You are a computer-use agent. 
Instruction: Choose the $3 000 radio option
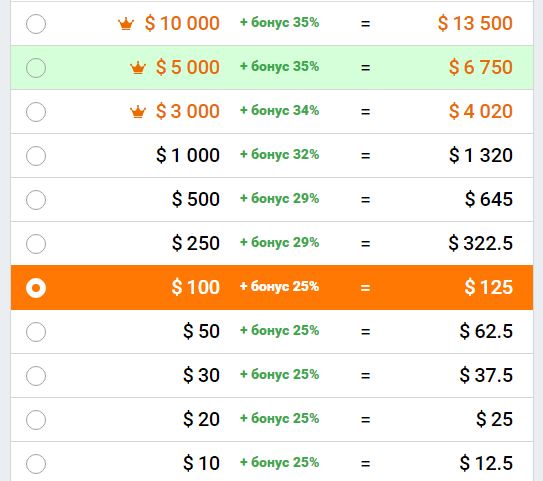36,112
